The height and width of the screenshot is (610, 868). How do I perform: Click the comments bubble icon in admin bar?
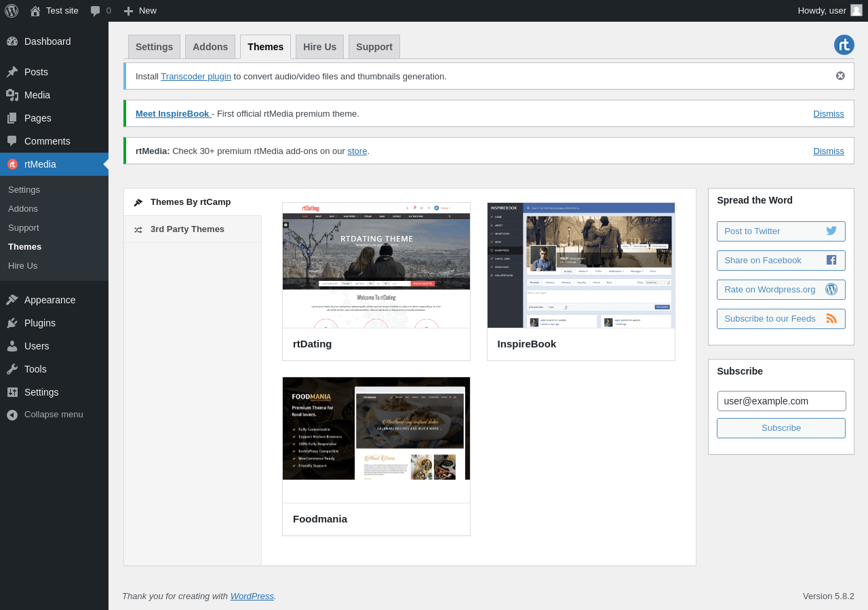pos(96,11)
